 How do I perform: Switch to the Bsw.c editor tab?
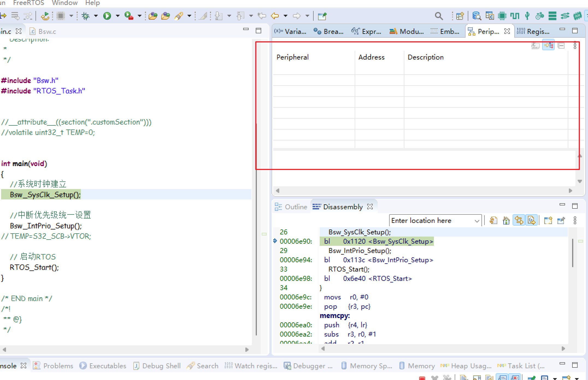(x=43, y=32)
